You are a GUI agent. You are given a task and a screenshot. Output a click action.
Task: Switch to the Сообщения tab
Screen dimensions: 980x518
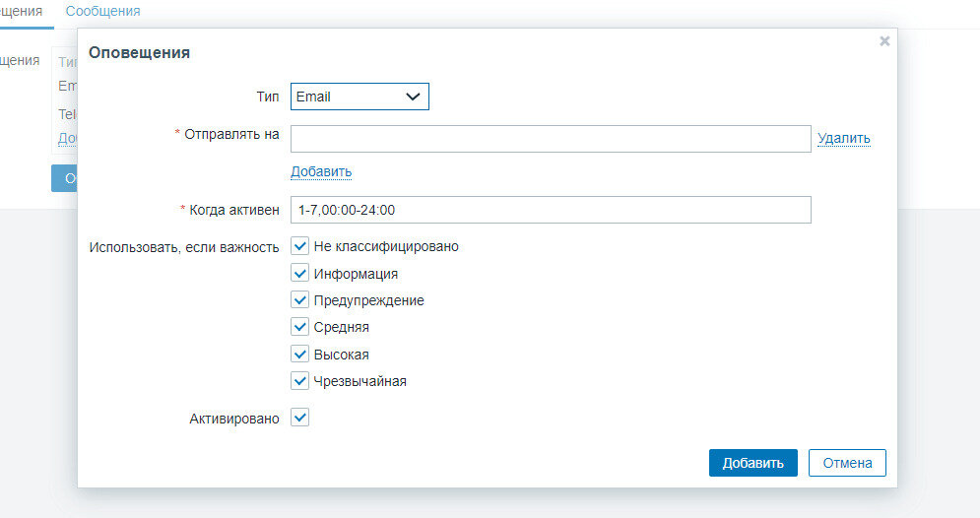point(102,12)
